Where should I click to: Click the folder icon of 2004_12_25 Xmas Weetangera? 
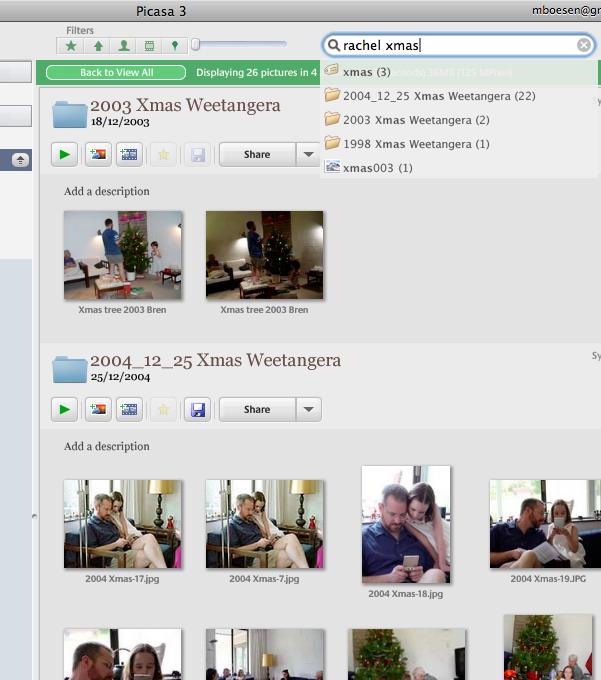pyautogui.click(x=70, y=369)
